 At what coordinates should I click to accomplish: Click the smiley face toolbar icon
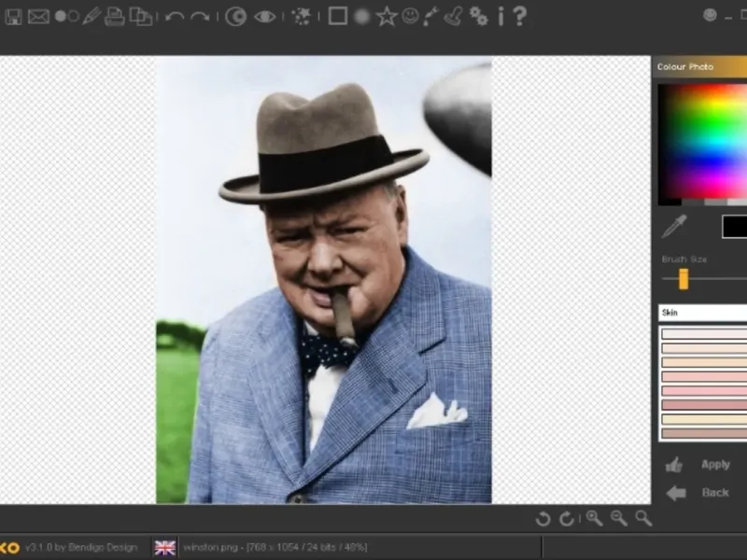click(x=410, y=16)
